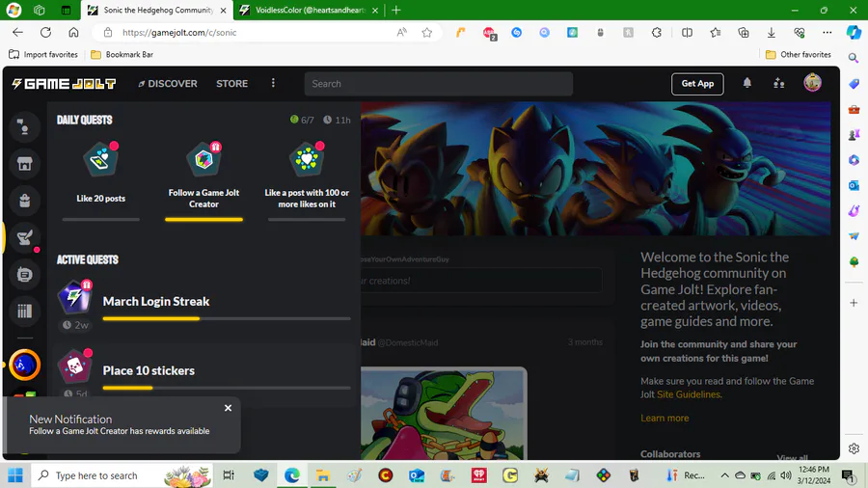868x488 pixels.
Task: Add a sidebar app with plus icon
Action: 854,303
